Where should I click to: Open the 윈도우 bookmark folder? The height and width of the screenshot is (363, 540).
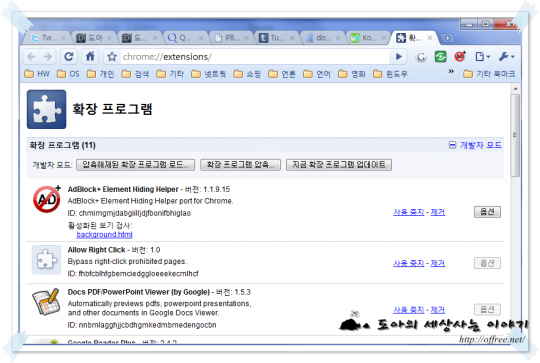pyautogui.click(x=390, y=74)
